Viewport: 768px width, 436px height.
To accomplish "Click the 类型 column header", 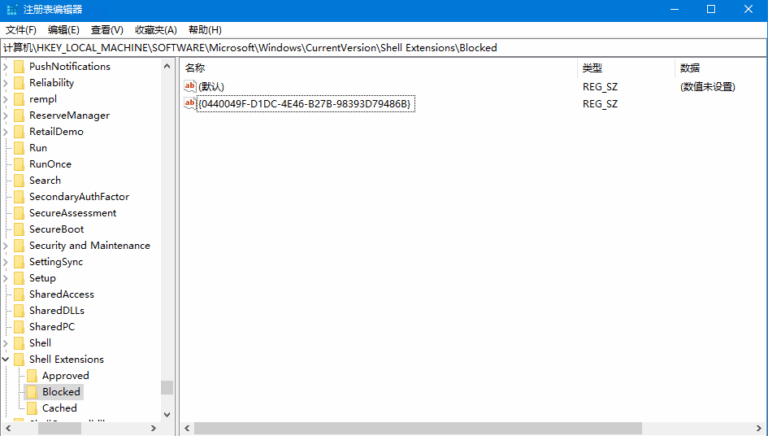I will point(592,68).
